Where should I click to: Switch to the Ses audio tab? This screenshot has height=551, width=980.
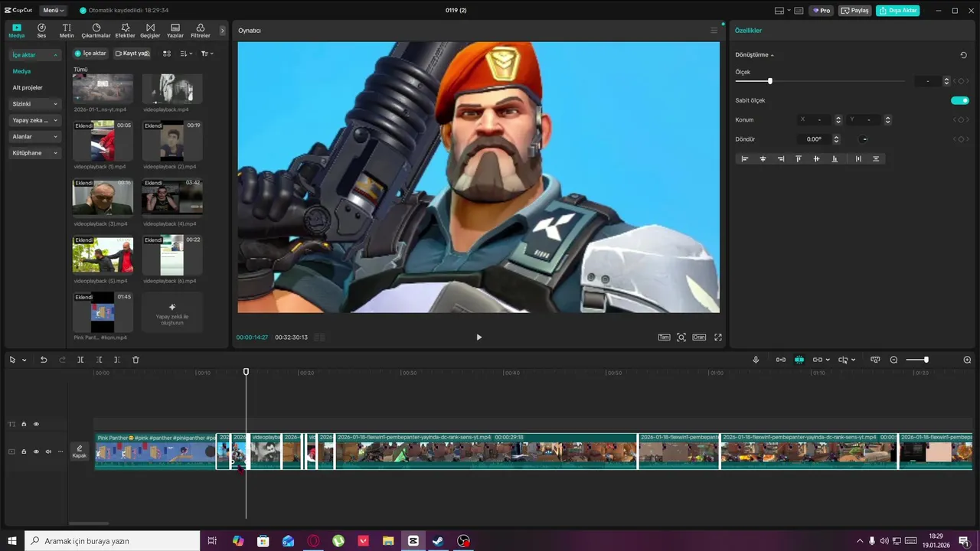tap(41, 31)
